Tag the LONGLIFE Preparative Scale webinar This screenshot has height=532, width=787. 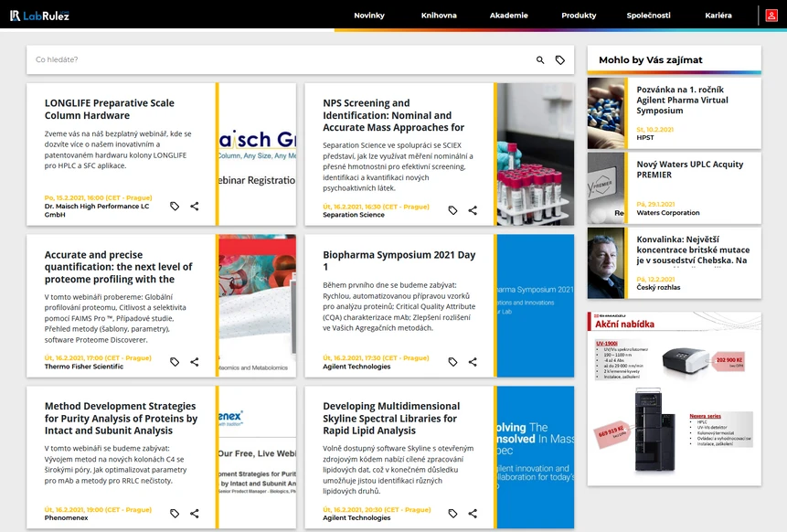[175, 207]
